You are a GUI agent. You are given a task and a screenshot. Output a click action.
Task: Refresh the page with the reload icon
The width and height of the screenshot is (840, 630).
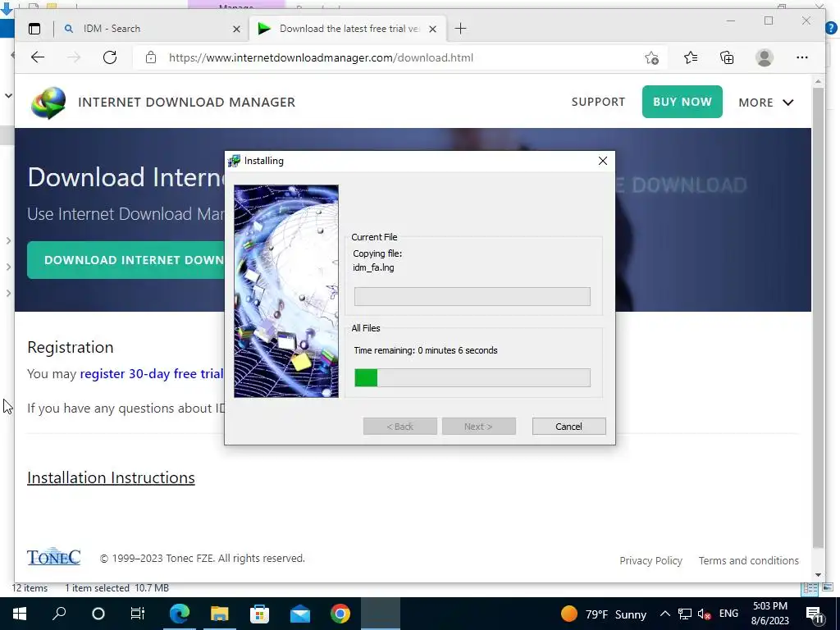(x=110, y=57)
